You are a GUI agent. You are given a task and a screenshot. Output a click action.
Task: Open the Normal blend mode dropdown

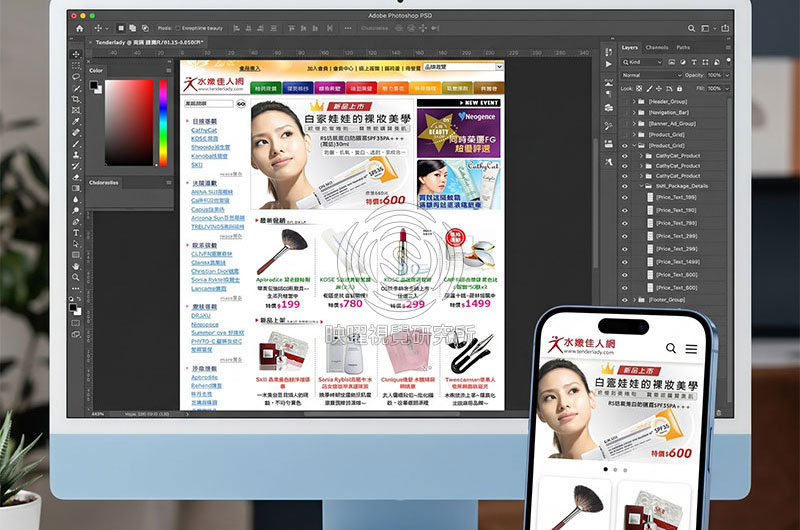(652, 75)
